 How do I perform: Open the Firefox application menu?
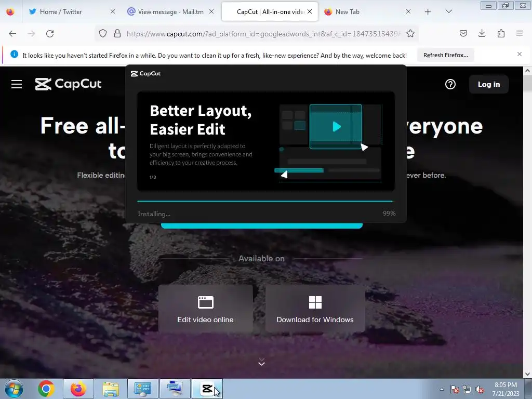(520, 33)
